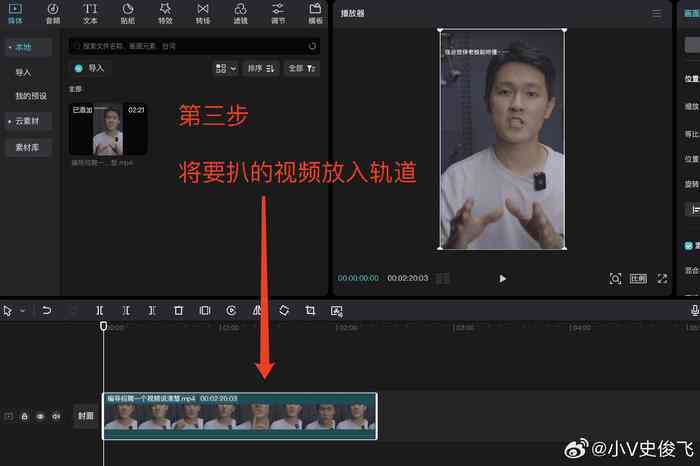The image size is (700, 466).
Task: Toggle the green checkbox in properties panel
Action: click(689, 245)
